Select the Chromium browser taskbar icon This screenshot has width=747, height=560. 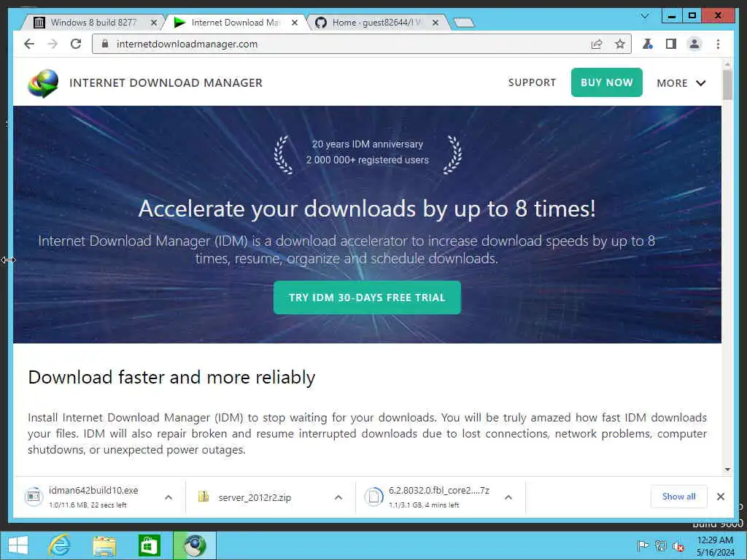(x=194, y=545)
